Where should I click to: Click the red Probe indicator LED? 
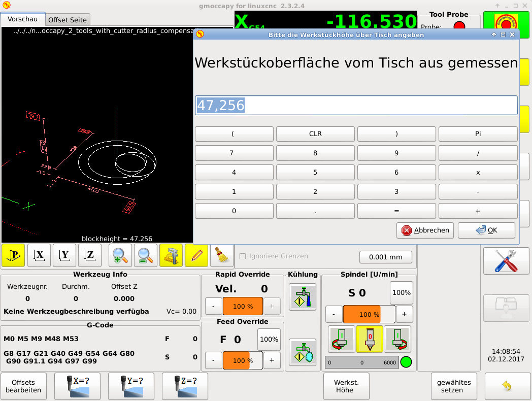pos(459,26)
